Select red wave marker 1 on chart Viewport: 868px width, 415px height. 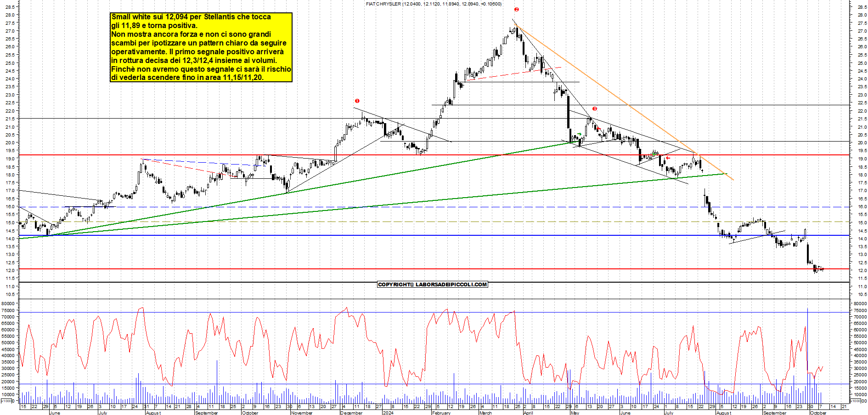pos(357,101)
